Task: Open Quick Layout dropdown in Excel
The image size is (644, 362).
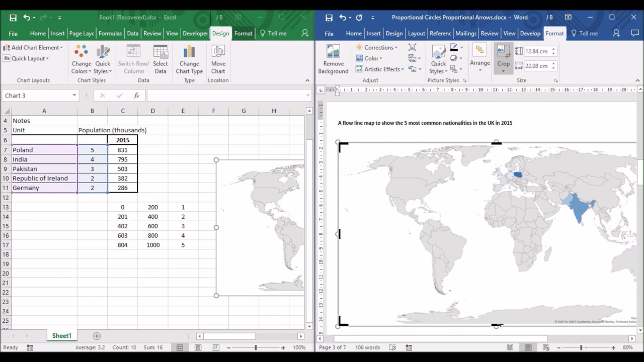Action: point(26,58)
